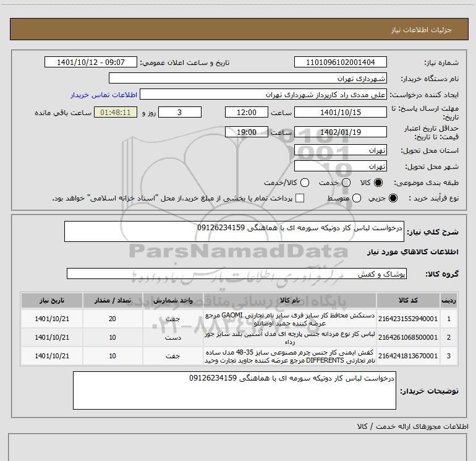Click the row number 2 cell
This screenshot has width=476, height=461.
[x=449, y=337]
